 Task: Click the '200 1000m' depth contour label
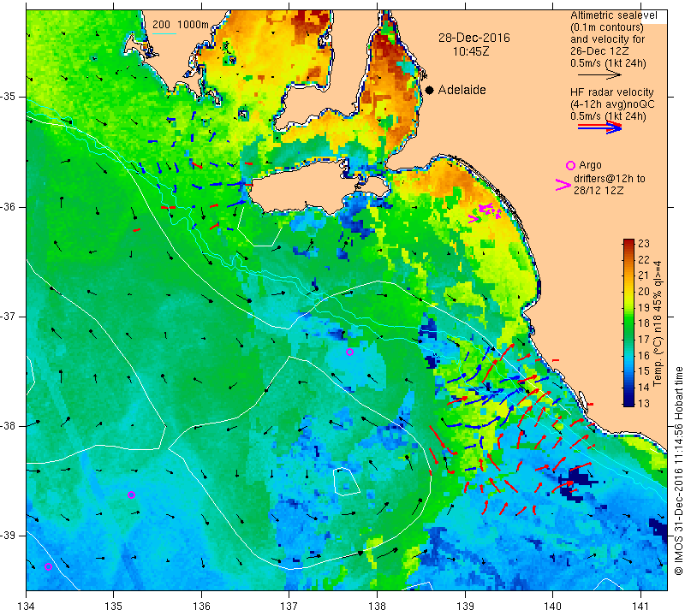click(x=181, y=25)
